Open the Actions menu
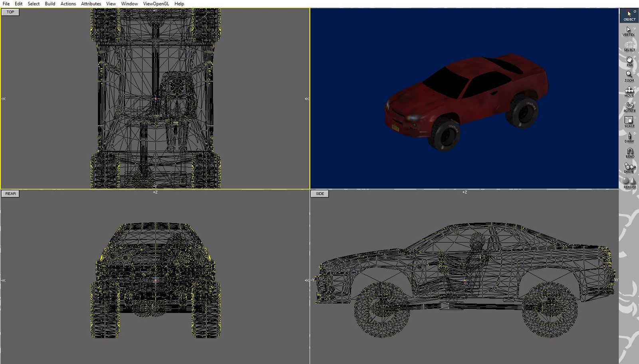Viewport: 639px width, 364px height. [x=68, y=4]
